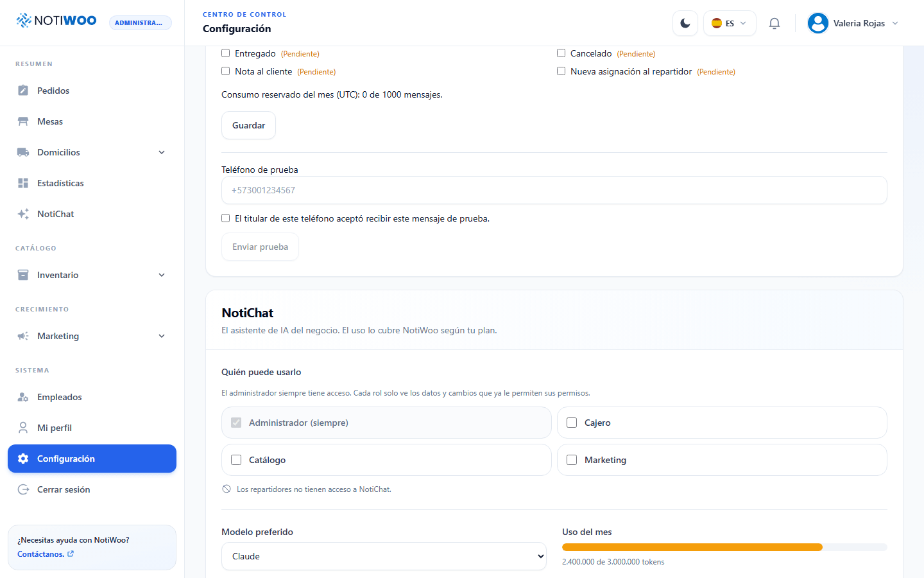Open the user menu chevron beside Valeria Rojas
The height and width of the screenshot is (578, 924).
tap(895, 23)
